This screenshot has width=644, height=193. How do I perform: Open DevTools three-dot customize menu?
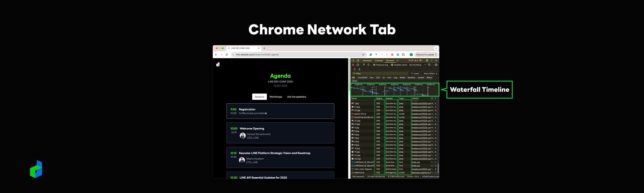point(432,60)
